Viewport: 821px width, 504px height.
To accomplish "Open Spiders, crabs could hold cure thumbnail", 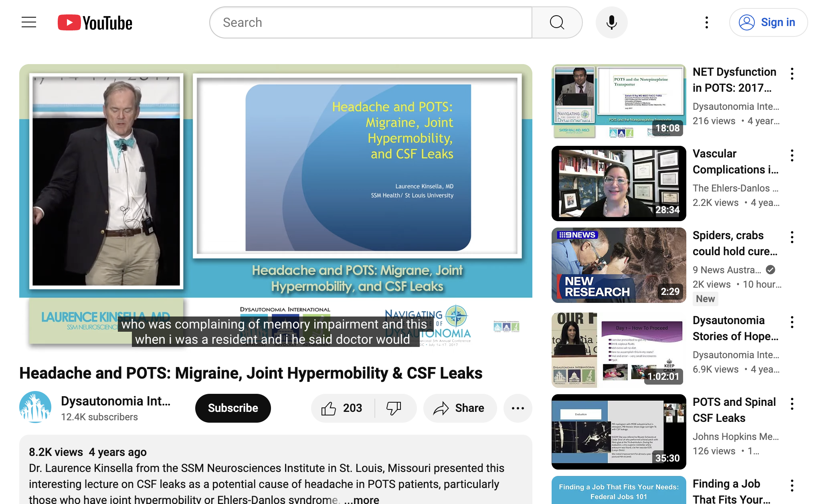I will [619, 265].
